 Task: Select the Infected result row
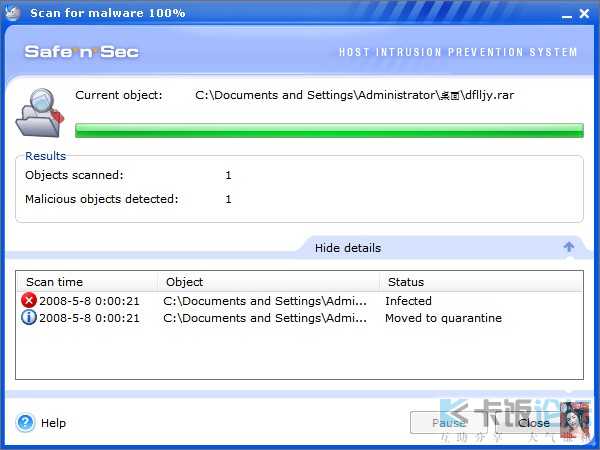pos(300,300)
